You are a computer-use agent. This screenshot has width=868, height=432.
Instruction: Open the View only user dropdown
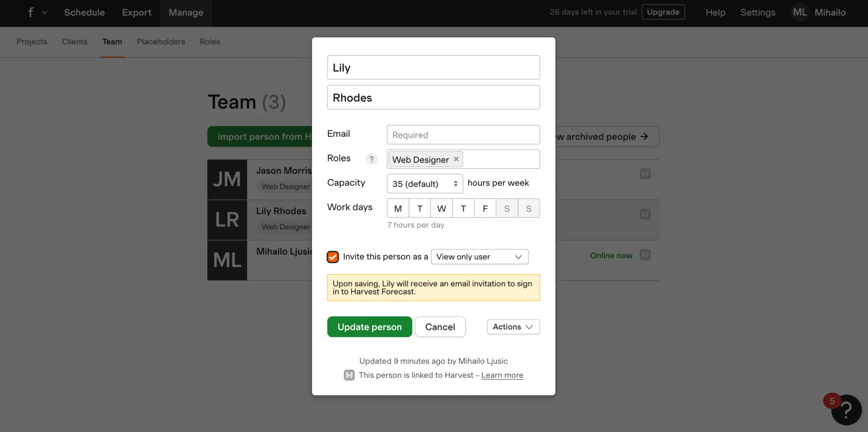point(480,256)
